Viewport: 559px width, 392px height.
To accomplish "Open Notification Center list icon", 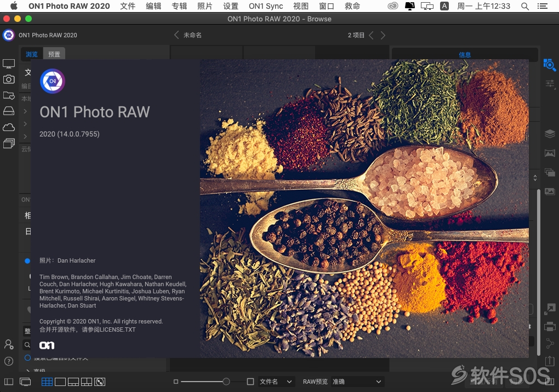I will click(543, 6).
